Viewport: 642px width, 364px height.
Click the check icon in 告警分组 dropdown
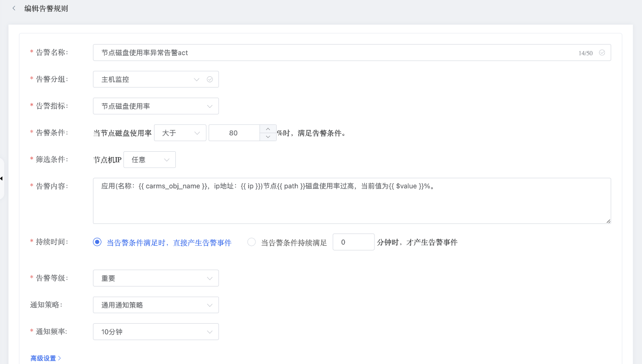coord(210,80)
